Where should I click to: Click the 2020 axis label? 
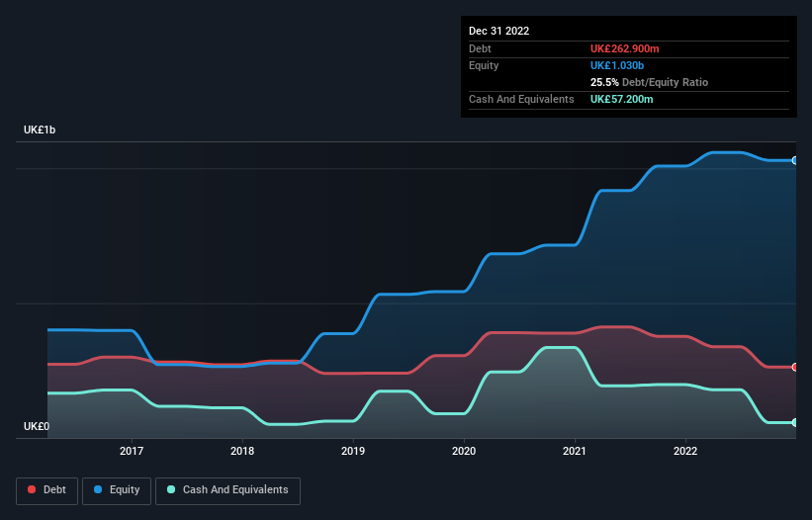[464, 451]
